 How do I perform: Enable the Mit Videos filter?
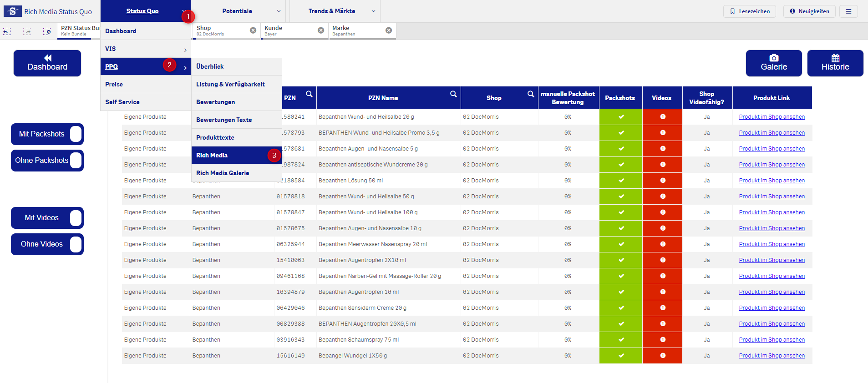(x=47, y=218)
